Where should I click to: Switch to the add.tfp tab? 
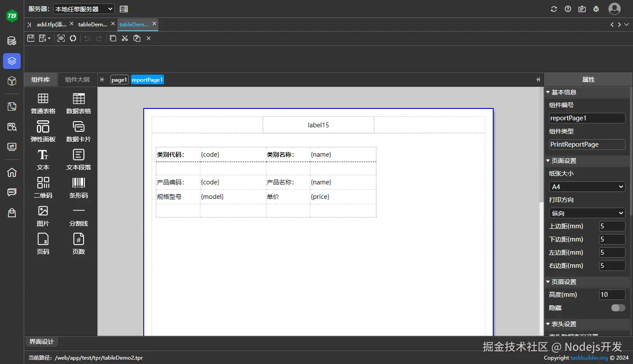51,25
